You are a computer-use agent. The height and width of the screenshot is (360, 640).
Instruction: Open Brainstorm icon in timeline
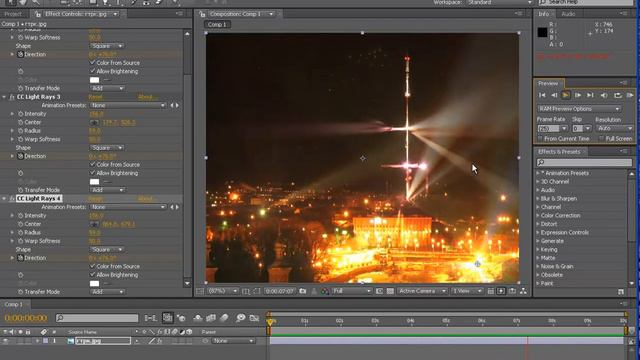(241, 318)
